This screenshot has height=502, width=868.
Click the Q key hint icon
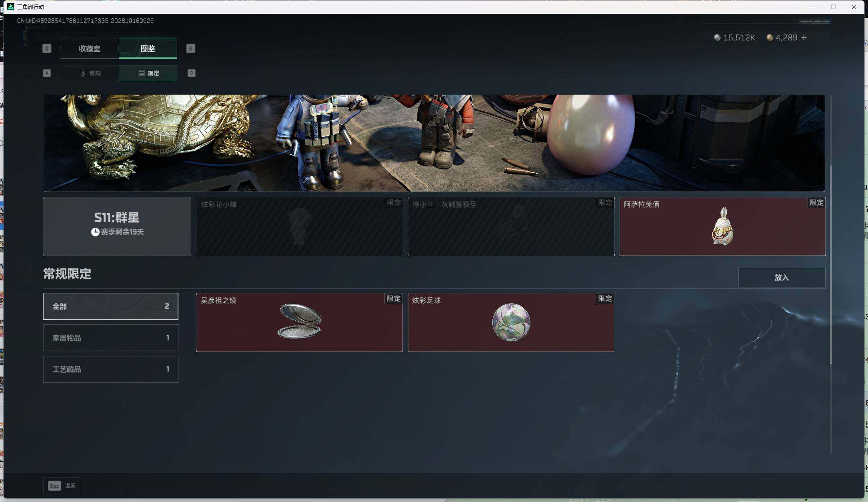coord(47,48)
